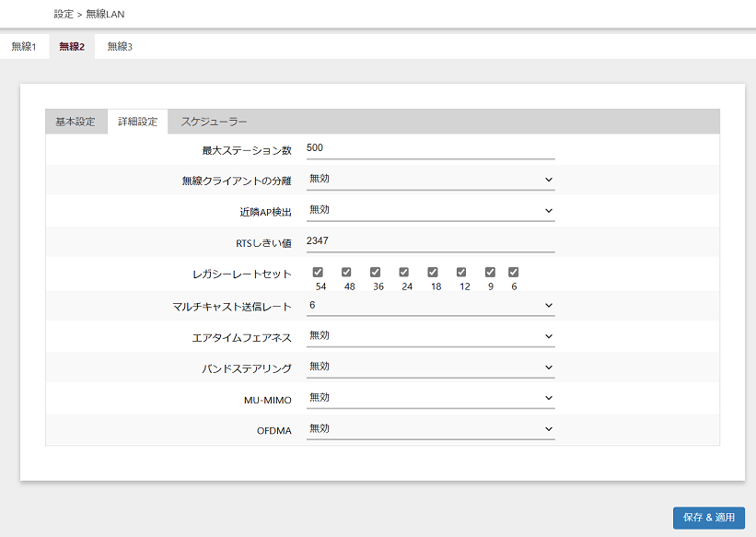Click the 最大ステーション数 label
The height and width of the screenshot is (537, 756).
(x=247, y=150)
